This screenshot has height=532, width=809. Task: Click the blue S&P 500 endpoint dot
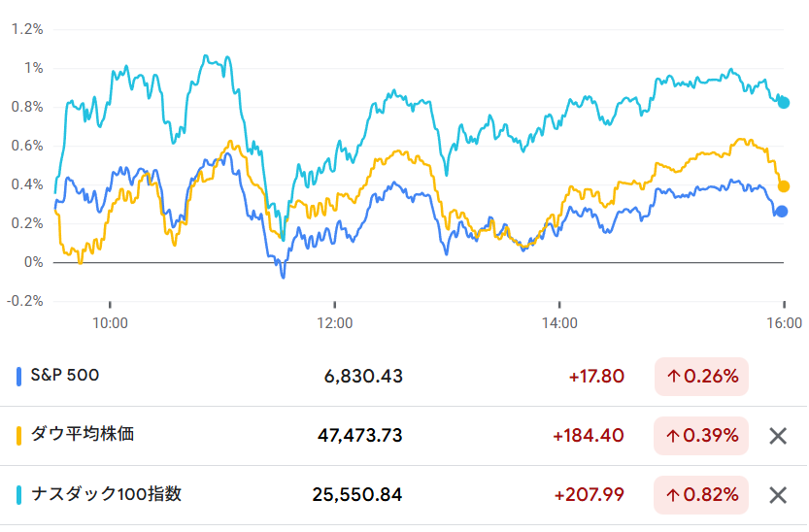point(781,211)
